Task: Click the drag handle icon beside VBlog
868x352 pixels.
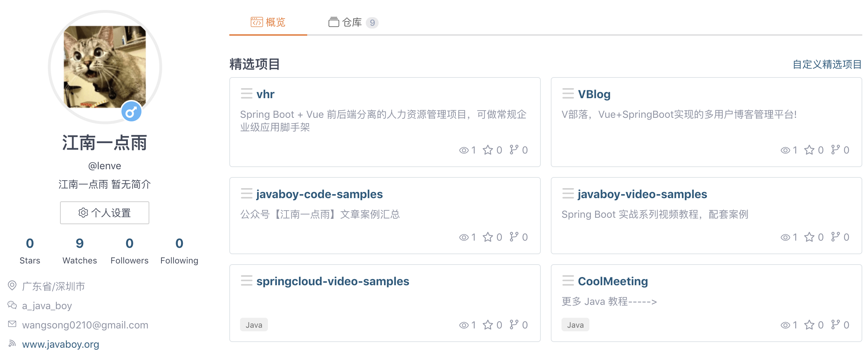Action: [x=568, y=94]
